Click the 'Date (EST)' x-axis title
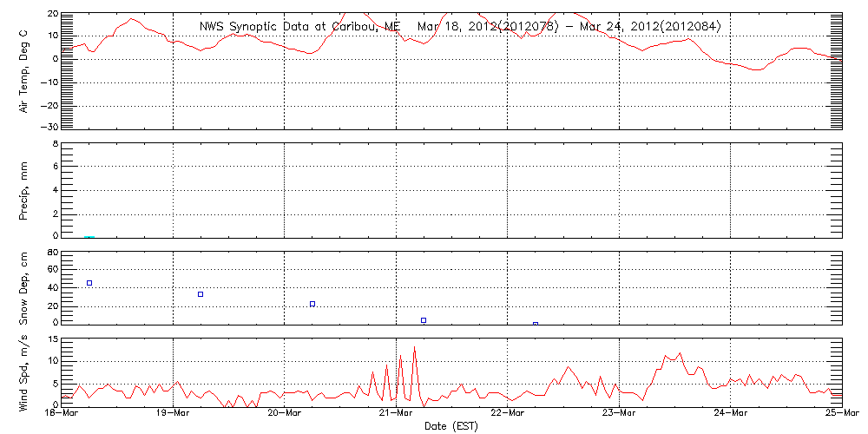This screenshot has height=434, width=868. pos(452,426)
